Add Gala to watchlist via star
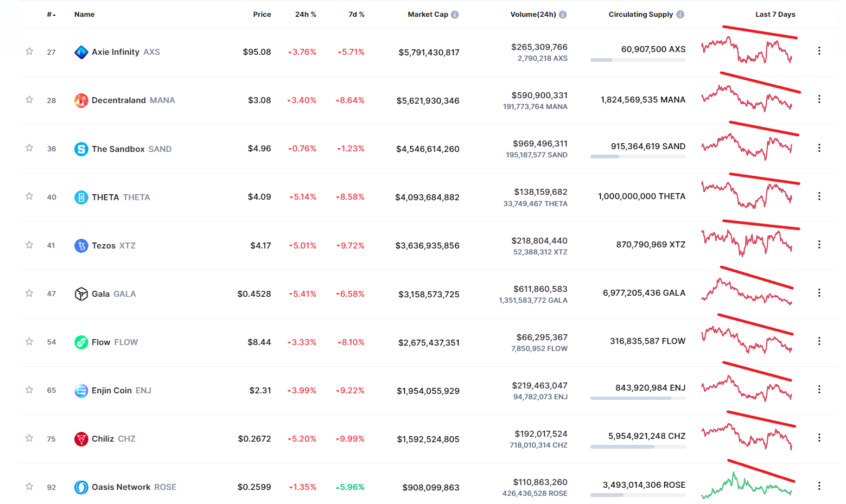Screen dimensions: 846x504 pyautogui.click(x=29, y=294)
